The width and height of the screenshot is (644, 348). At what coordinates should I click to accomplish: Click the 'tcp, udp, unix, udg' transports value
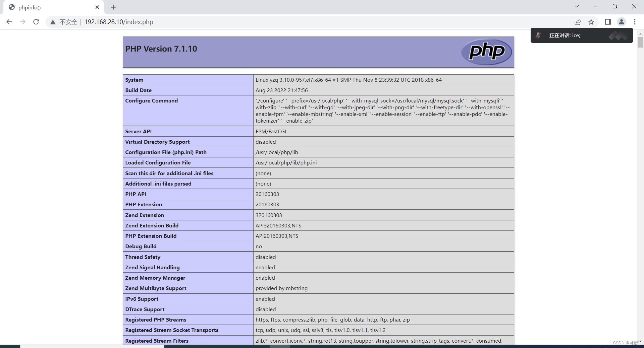pos(320,330)
